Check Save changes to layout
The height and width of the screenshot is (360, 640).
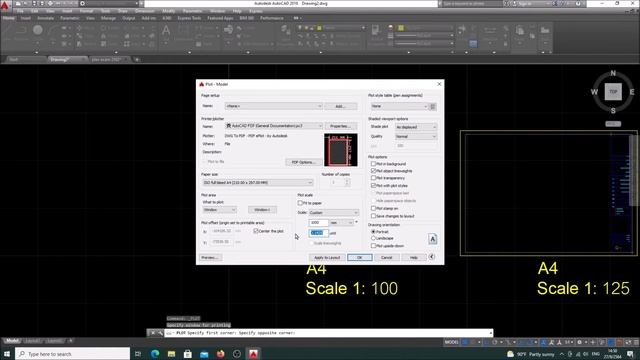373,216
